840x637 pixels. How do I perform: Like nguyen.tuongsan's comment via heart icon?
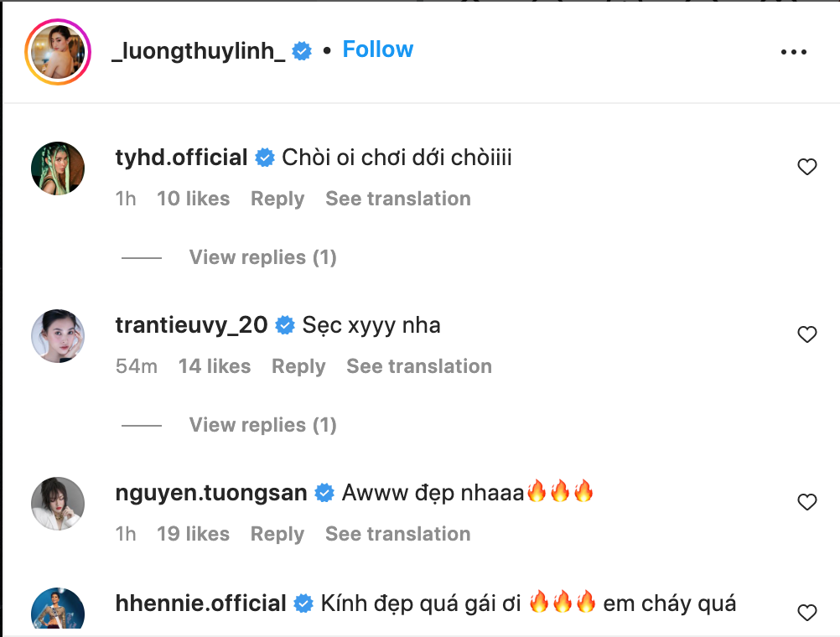pos(807,501)
